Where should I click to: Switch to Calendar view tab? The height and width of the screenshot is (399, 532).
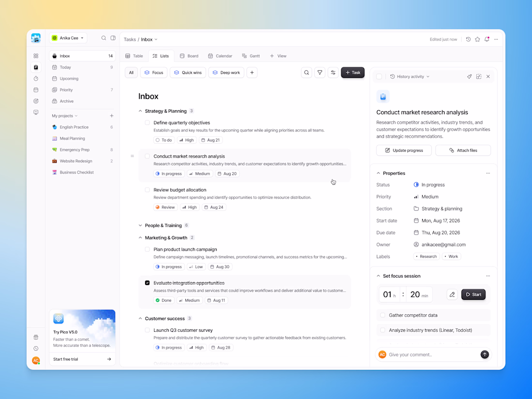point(220,56)
